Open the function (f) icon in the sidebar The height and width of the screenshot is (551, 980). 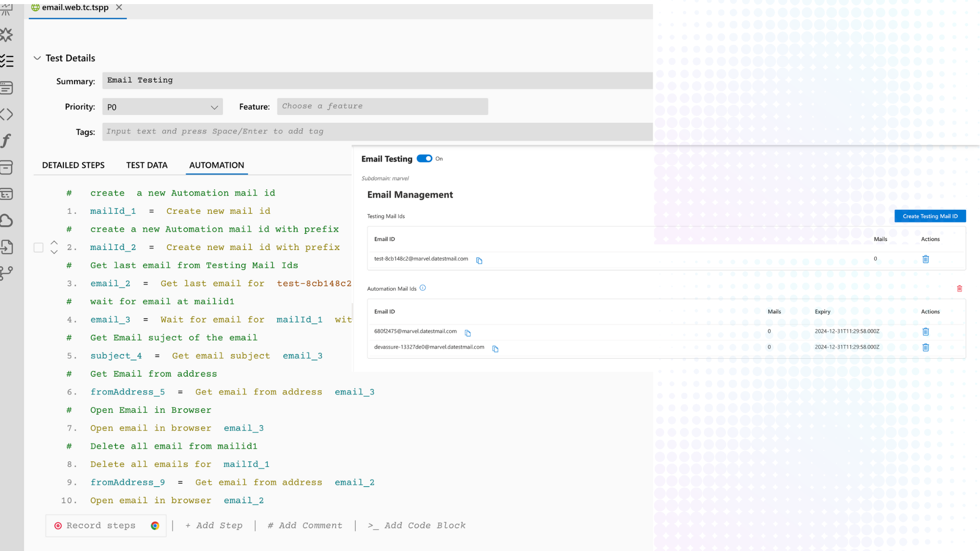[7, 141]
